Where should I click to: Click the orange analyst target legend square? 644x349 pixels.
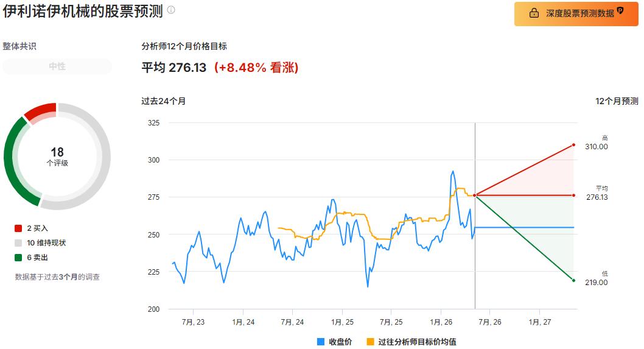[x=371, y=342]
